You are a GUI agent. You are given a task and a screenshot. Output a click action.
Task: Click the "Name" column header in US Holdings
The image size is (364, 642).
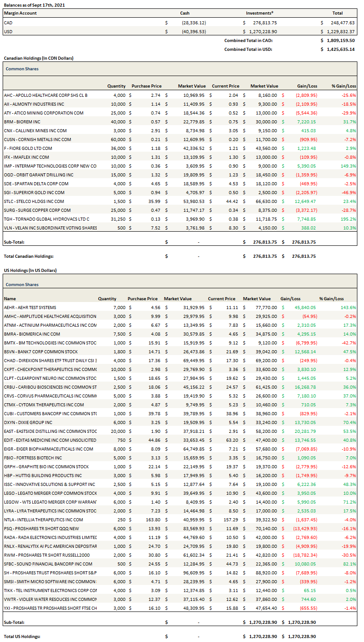(x=10, y=298)
